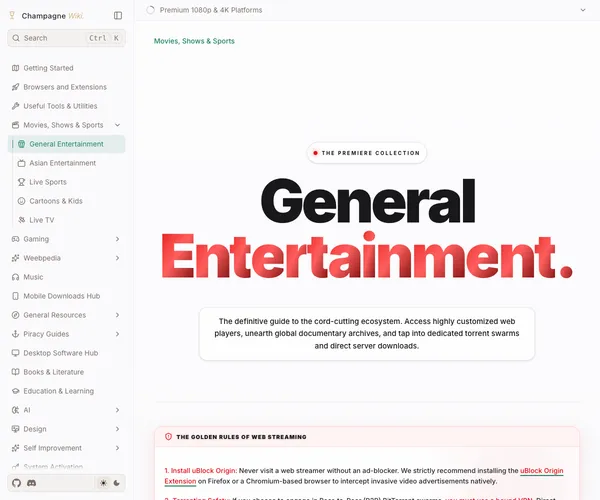The height and width of the screenshot is (500, 600).
Task: Open the Discord server icon
Action: click(31, 483)
